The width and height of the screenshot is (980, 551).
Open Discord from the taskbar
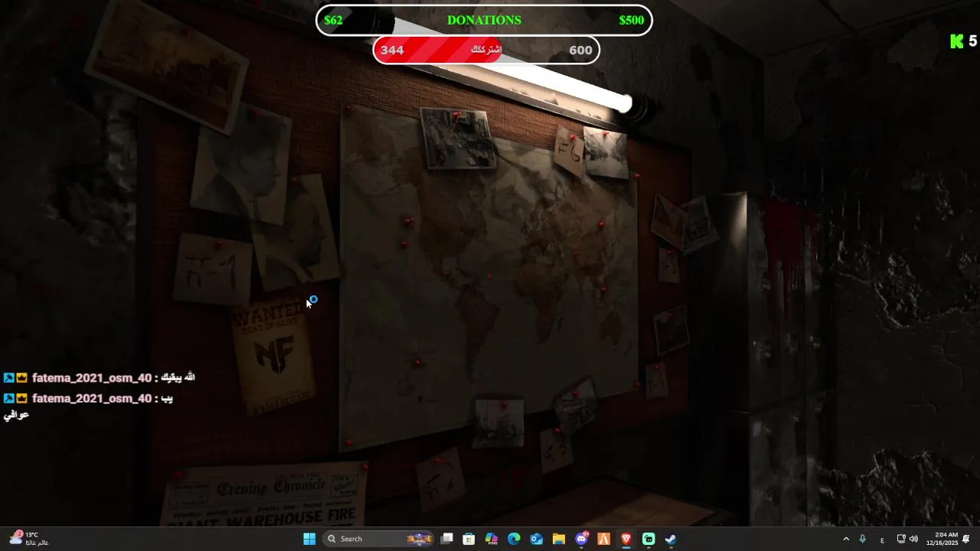point(582,539)
